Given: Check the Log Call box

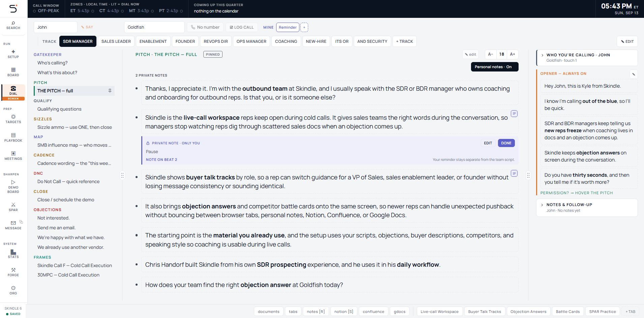Looking at the screenshot, I should click(x=232, y=27).
